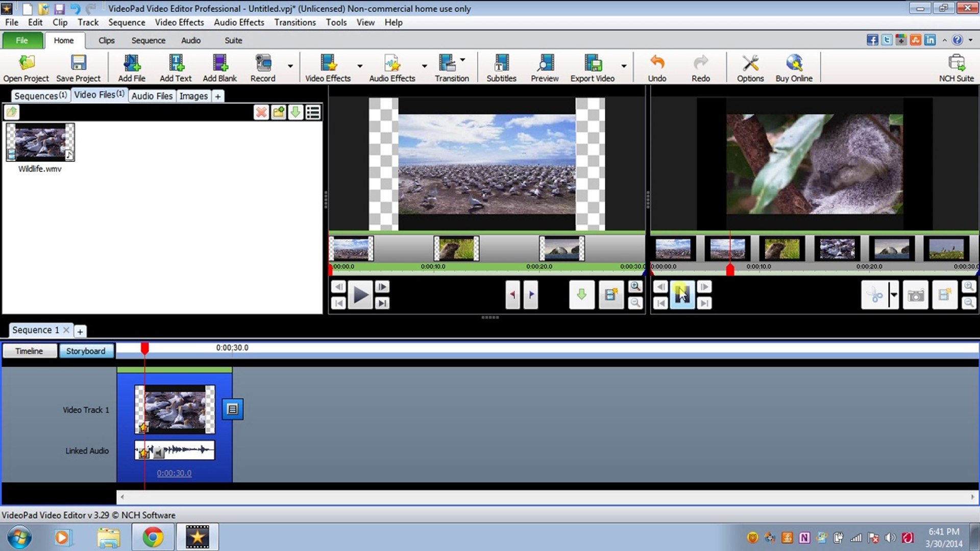Select the Add Text tool
980x551 pixels.
point(176,67)
